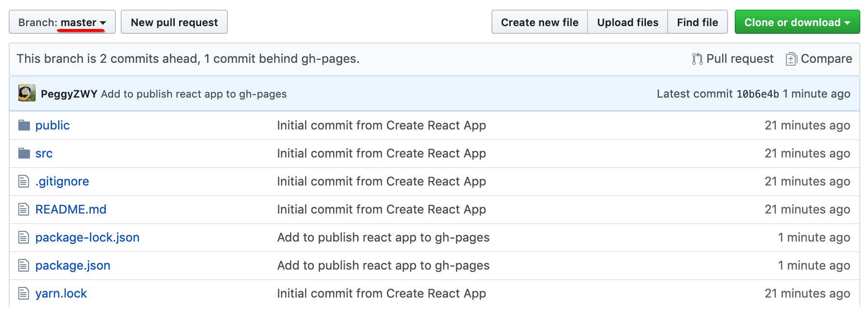Click the yarn.lock file icon
Viewport: 868px width, 314px height.
24,294
